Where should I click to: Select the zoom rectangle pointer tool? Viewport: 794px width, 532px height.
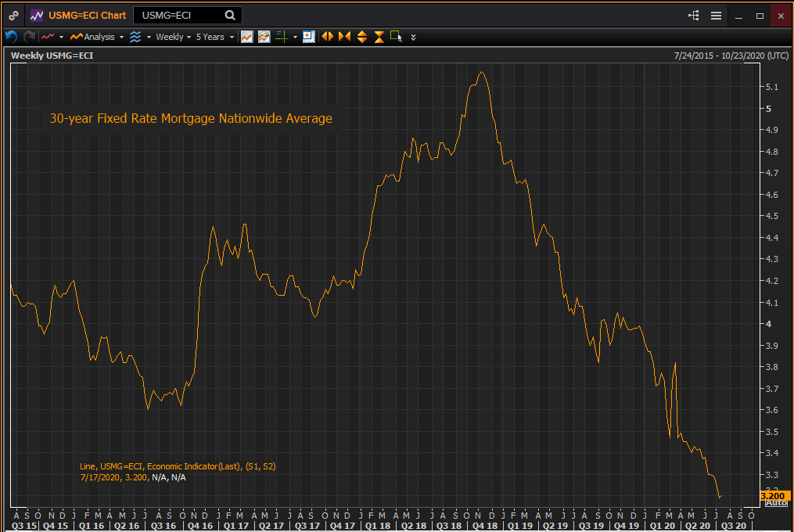point(396,37)
